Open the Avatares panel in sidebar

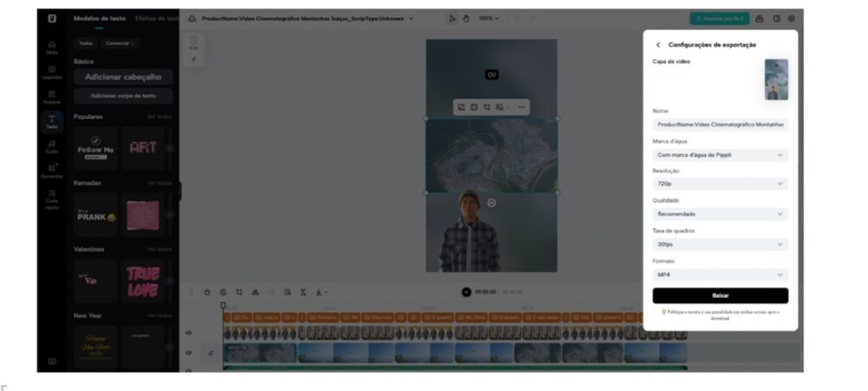coord(52,98)
